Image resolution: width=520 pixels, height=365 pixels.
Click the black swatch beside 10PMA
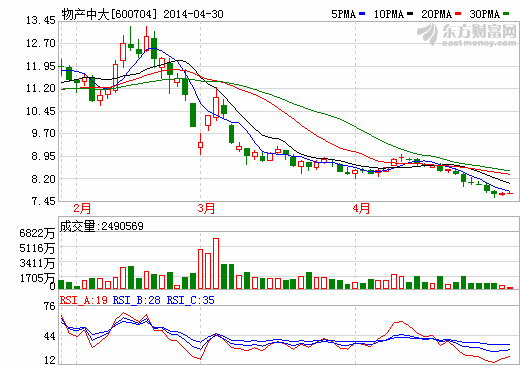tap(410, 14)
